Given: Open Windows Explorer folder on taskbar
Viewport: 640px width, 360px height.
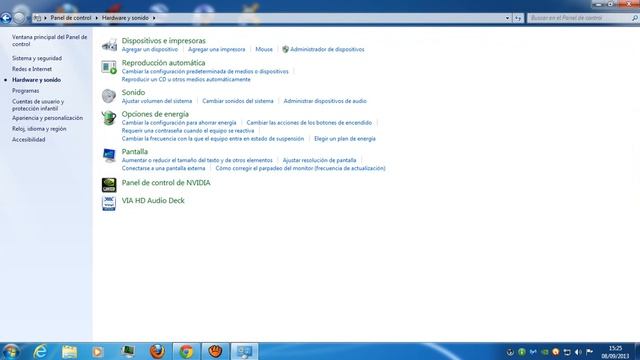Looking at the screenshot, I should pyautogui.click(x=69, y=351).
